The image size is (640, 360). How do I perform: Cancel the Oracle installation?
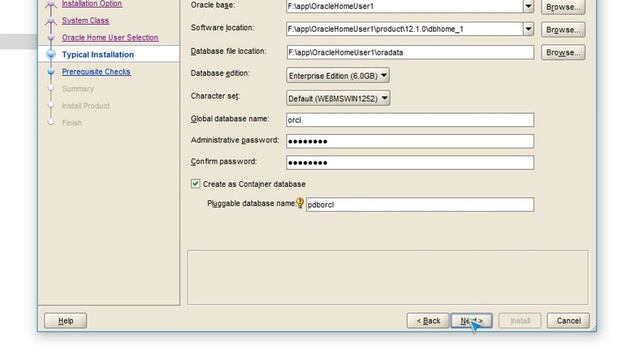(x=568, y=321)
